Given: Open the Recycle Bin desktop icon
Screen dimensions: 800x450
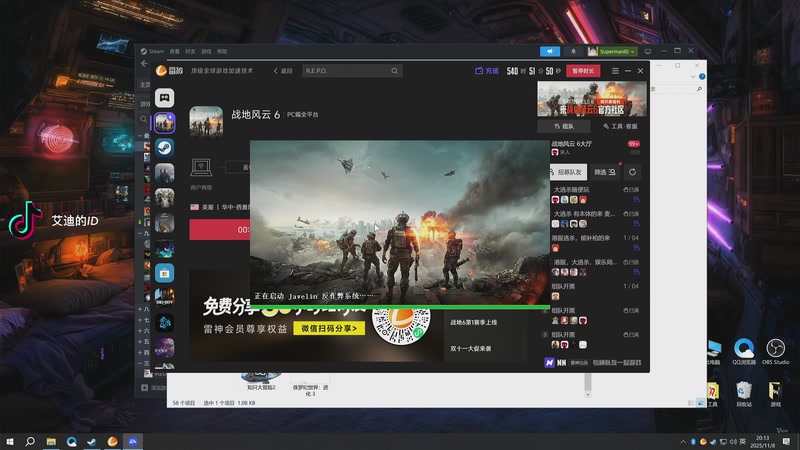Looking at the screenshot, I should click(744, 394).
